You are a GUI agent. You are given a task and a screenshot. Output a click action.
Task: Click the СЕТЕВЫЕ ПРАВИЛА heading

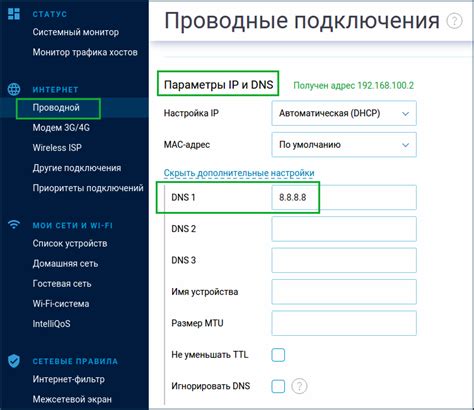coord(75,361)
